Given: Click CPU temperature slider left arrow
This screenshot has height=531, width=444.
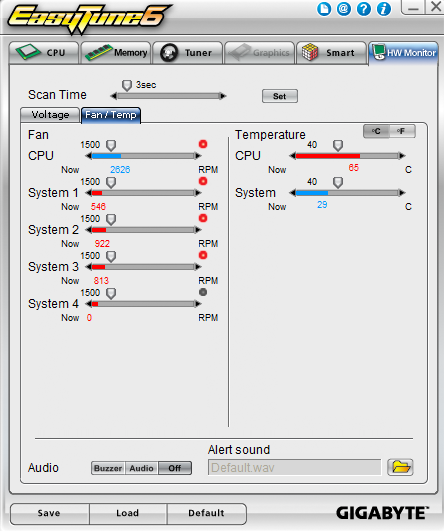Looking at the screenshot, I should 293,156.
